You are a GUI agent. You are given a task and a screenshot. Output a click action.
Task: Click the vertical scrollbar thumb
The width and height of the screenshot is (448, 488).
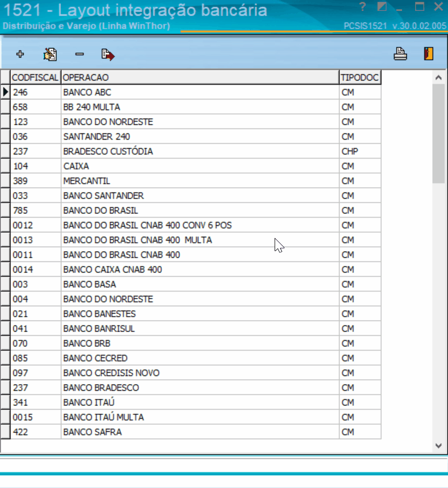point(439,134)
